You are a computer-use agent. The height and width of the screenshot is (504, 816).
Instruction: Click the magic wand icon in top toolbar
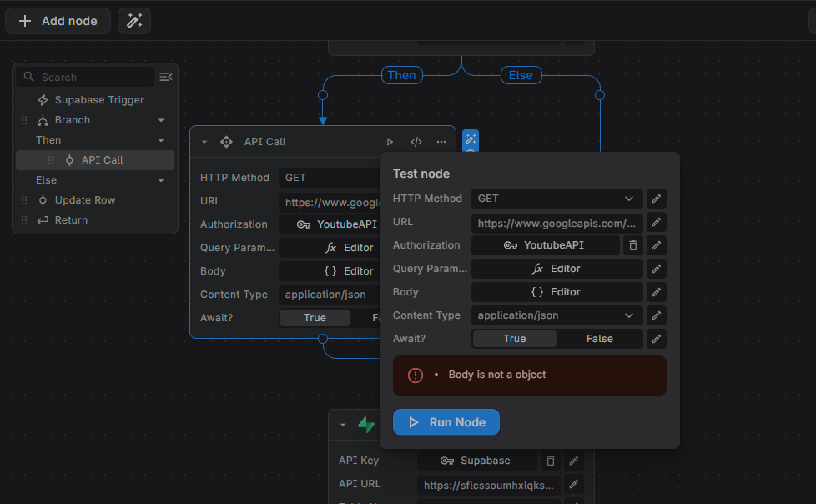pyautogui.click(x=133, y=21)
